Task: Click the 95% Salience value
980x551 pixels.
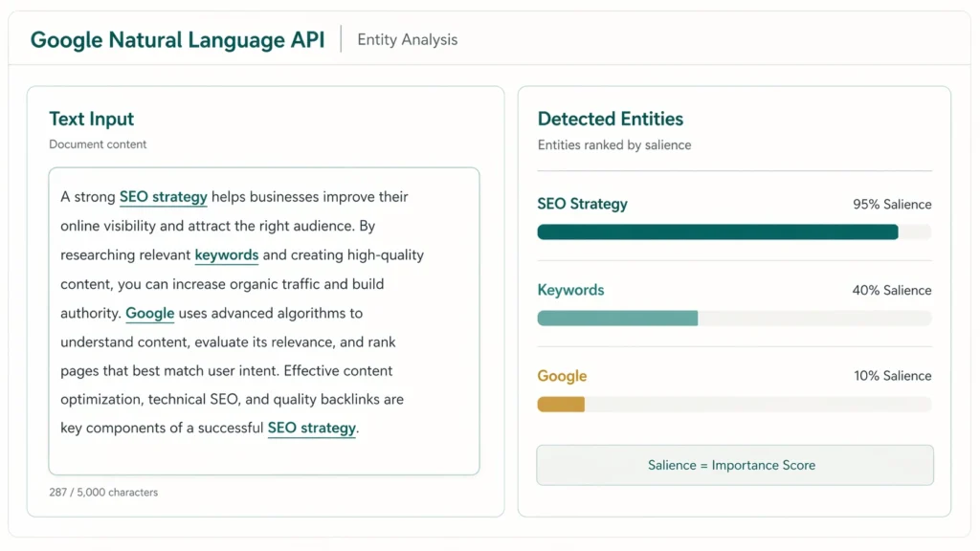Action: 892,205
